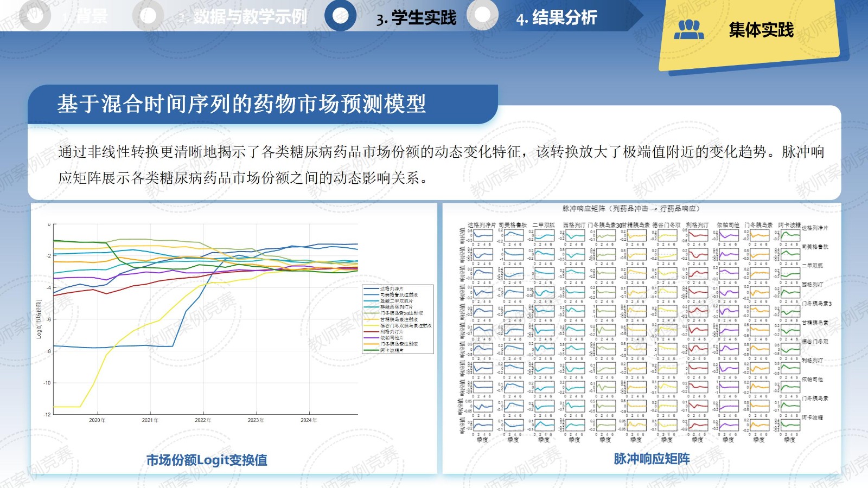Click the 市场份额Logit变换值 chart caption
The height and width of the screenshot is (488, 868).
207,460
